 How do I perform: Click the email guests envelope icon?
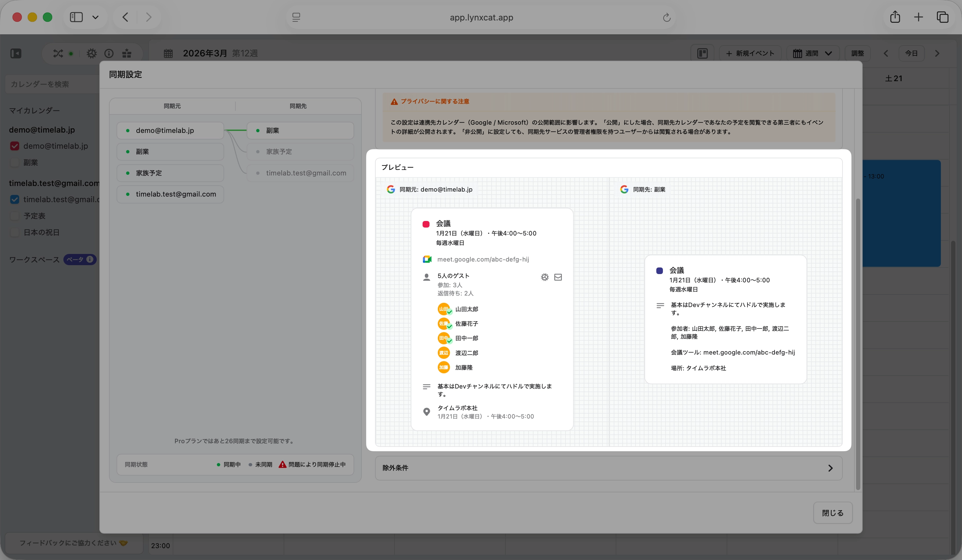click(x=558, y=277)
